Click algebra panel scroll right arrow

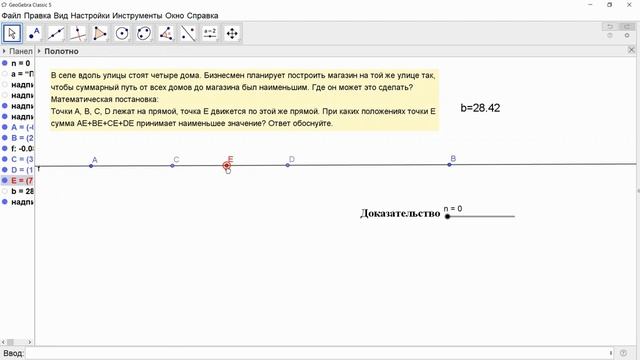29,342
